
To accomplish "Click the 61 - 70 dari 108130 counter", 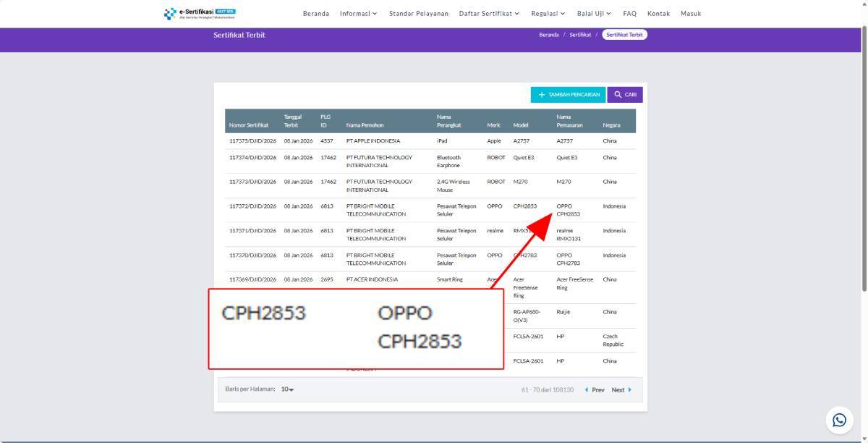I will pos(547,389).
